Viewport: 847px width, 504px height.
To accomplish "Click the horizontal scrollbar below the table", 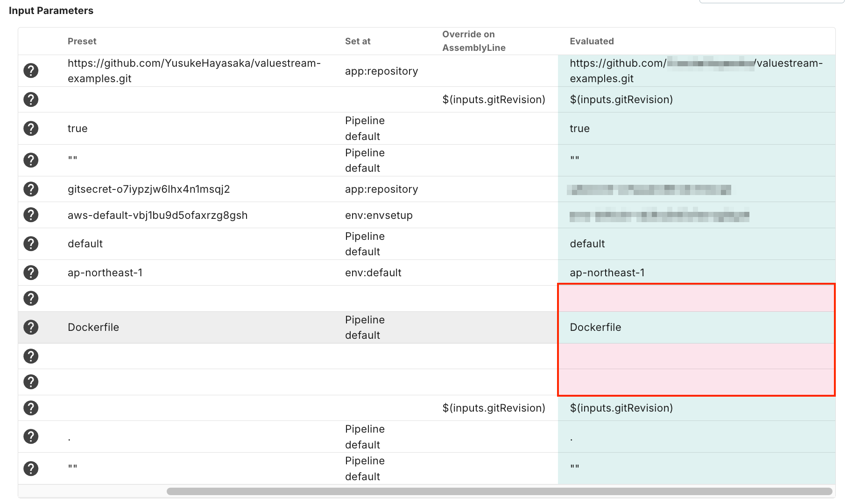I will coord(499,491).
